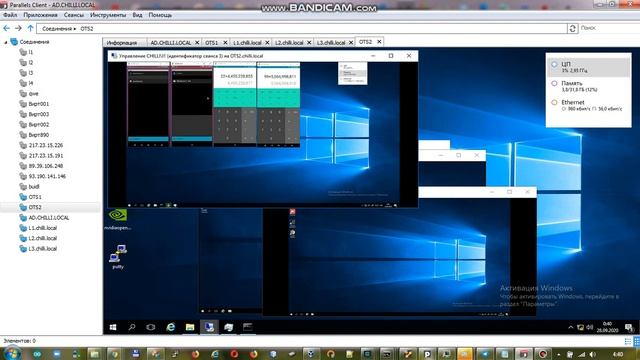Open the Соединения breadcrumb dropdown arrow
Viewport: 640px width, 360px height.
click(75, 29)
